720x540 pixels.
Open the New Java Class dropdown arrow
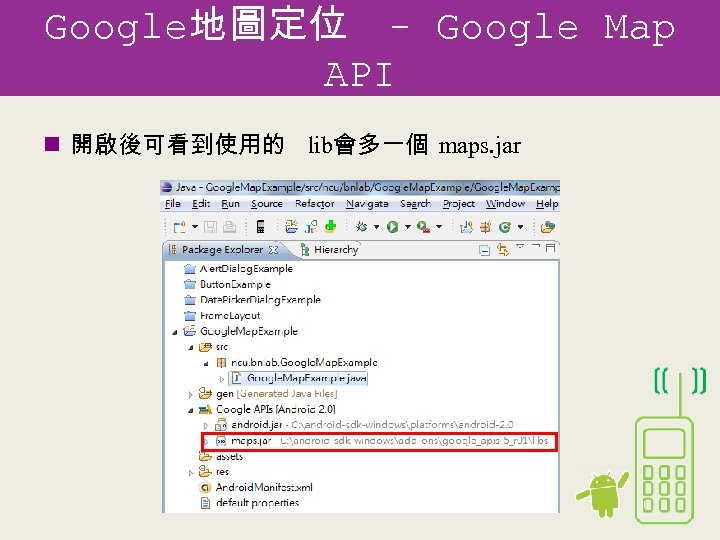tap(520, 226)
